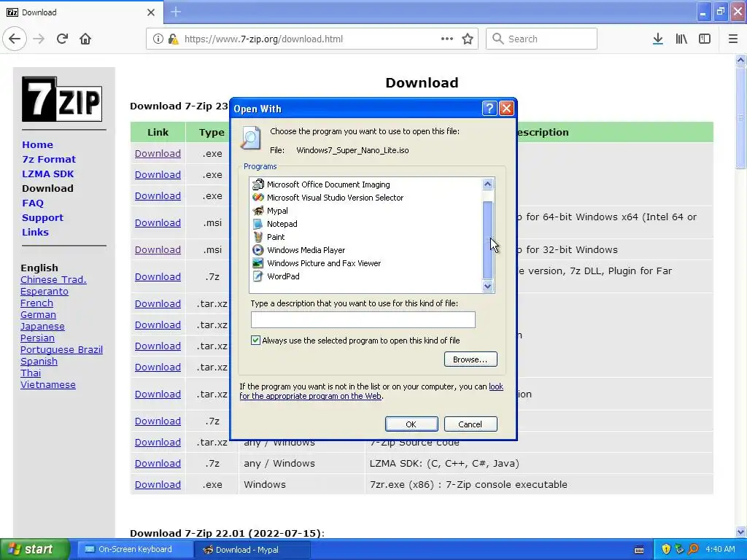Click the keyboard tray icon
The width and height of the screenshot is (747, 560).
point(639,550)
